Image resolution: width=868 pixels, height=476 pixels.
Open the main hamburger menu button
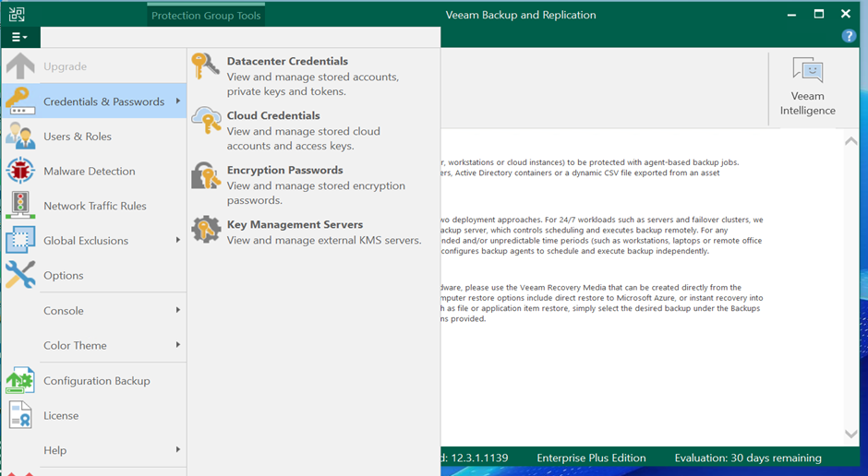[20, 37]
